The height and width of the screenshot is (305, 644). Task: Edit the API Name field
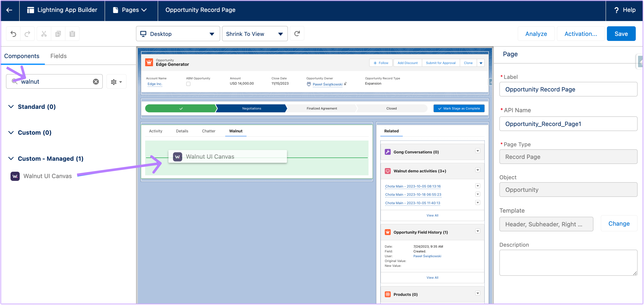(x=568, y=124)
